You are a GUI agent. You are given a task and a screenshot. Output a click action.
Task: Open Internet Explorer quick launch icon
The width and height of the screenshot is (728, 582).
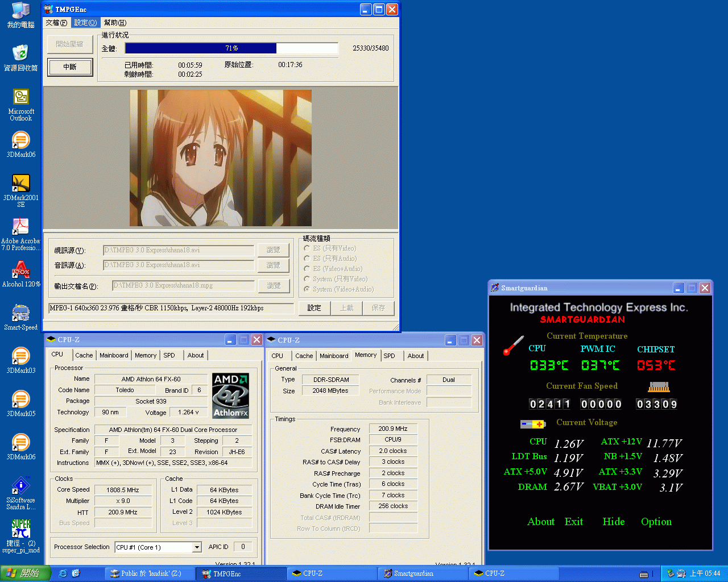(63, 573)
